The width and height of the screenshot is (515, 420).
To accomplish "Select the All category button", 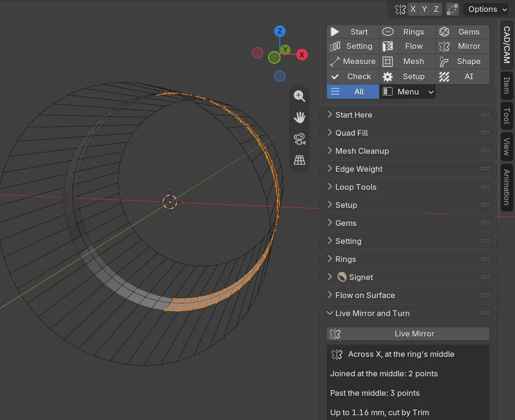I will (353, 92).
